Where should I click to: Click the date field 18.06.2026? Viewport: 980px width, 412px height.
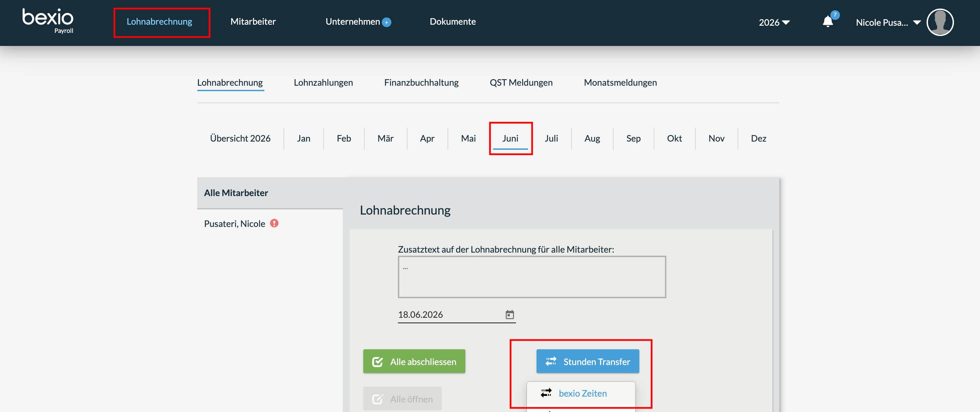(x=456, y=315)
